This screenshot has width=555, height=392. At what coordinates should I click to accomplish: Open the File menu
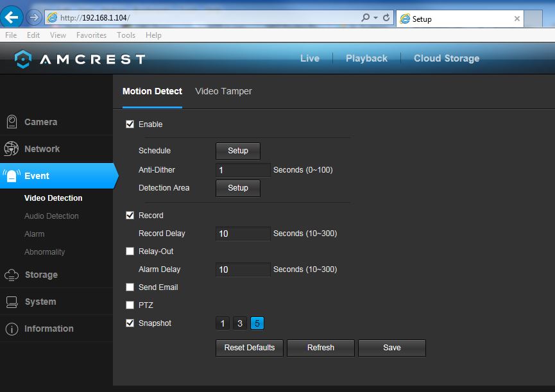[11, 35]
